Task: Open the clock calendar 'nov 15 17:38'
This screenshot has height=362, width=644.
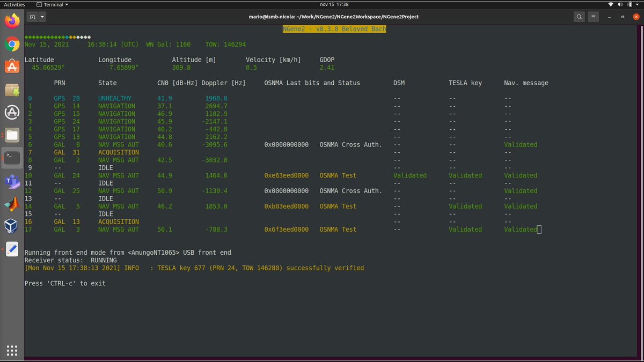Action: 333,4
